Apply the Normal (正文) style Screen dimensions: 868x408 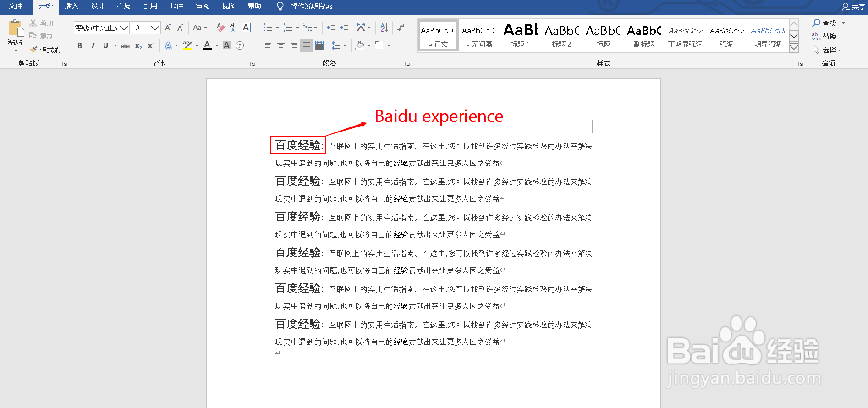click(438, 35)
